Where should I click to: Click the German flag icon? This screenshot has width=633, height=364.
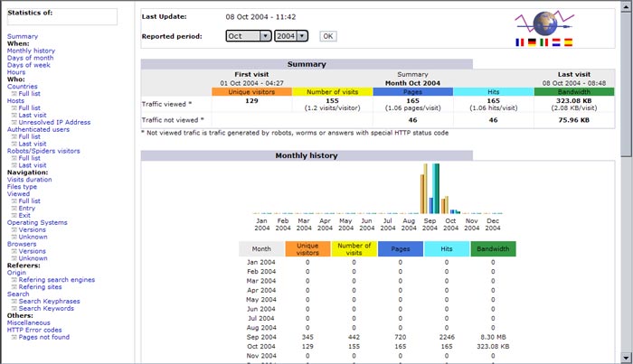coord(531,42)
